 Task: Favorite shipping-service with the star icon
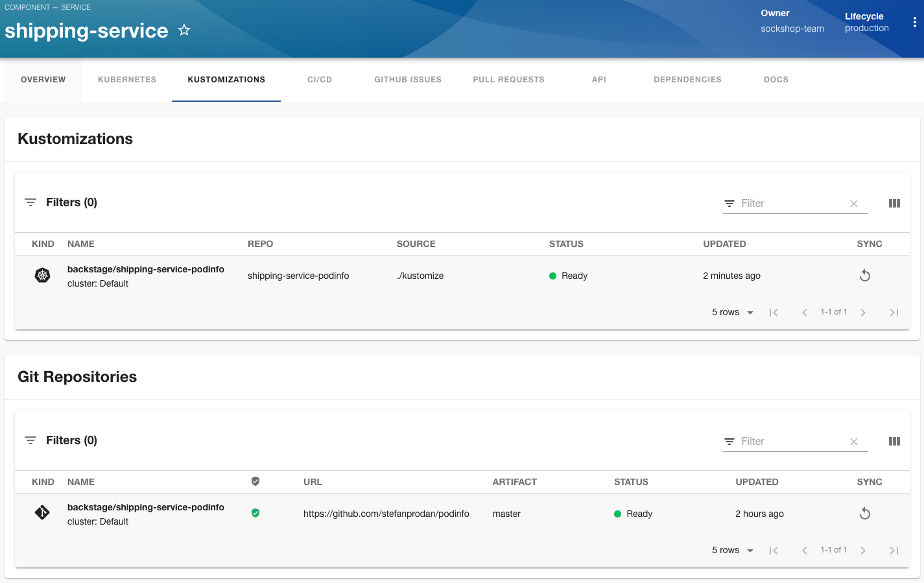pos(184,30)
